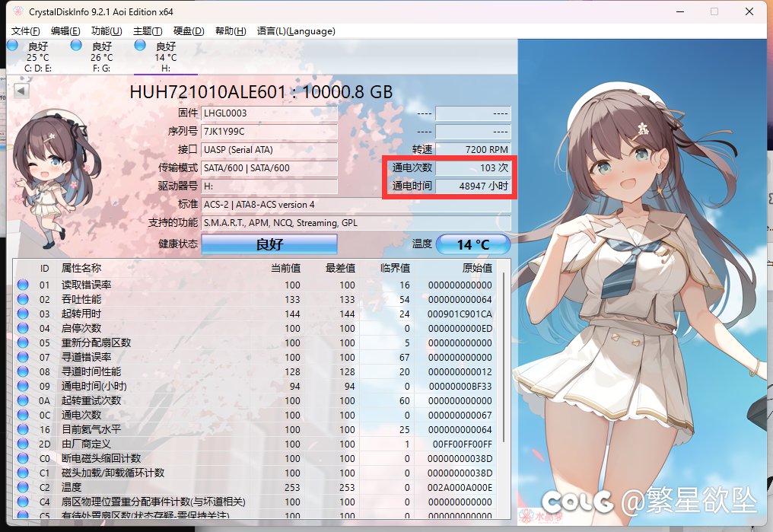773x532 pixels.
Task: Click the status icon for 重新分配扇区数
Action: click(x=23, y=342)
